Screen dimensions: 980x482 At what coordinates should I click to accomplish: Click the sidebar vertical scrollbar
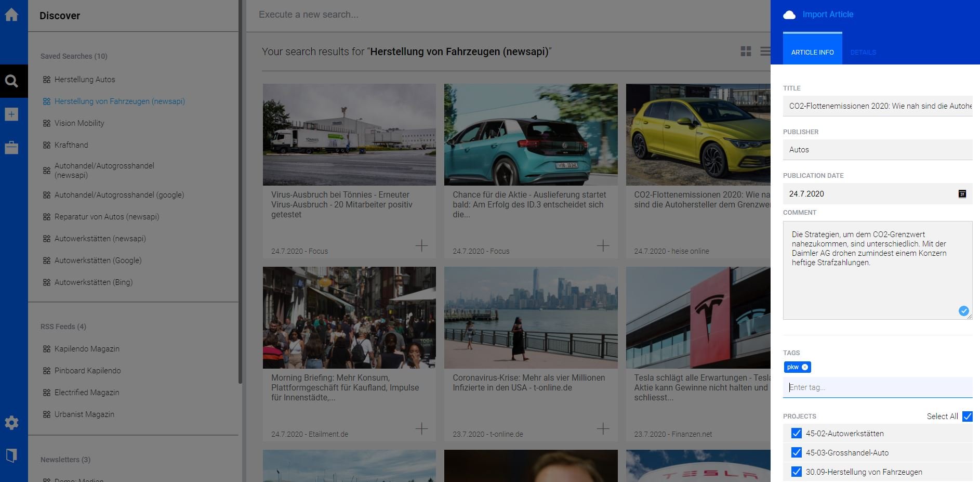coord(240,191)
